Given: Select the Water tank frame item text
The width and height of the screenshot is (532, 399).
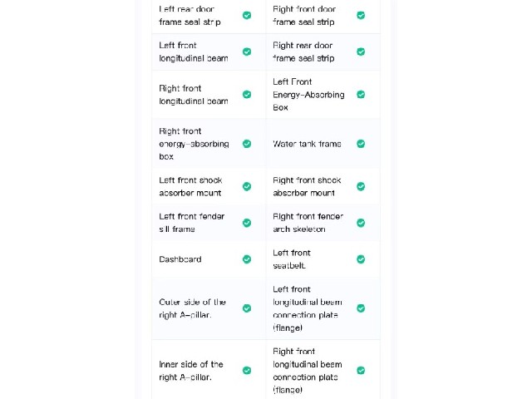Looking at the screenshot, I should pos(307,144).
